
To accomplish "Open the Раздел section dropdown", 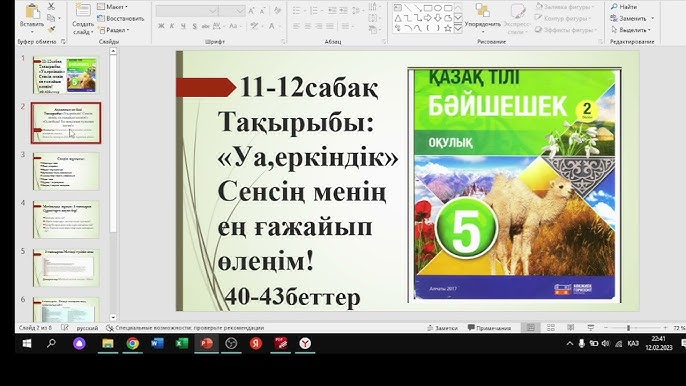I will click(114, 30).
